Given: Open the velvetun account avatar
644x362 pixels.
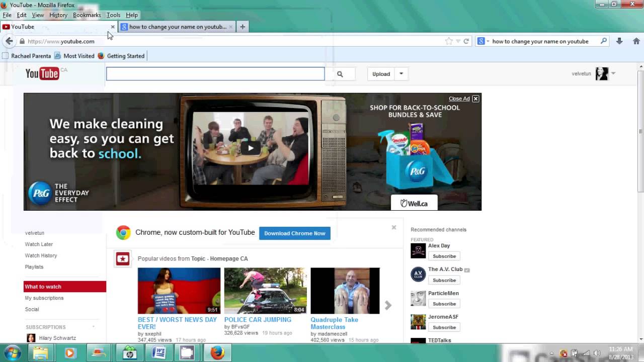Looking at the screenshot, I should pos(602,74).
